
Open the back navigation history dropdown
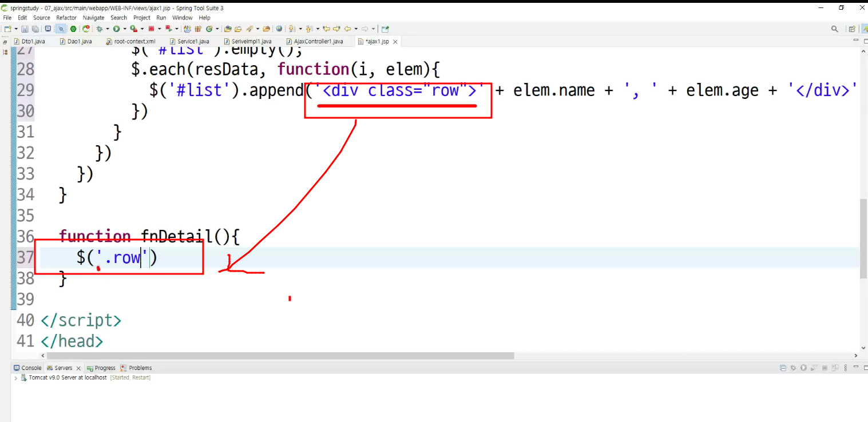(x=356, y=29)
